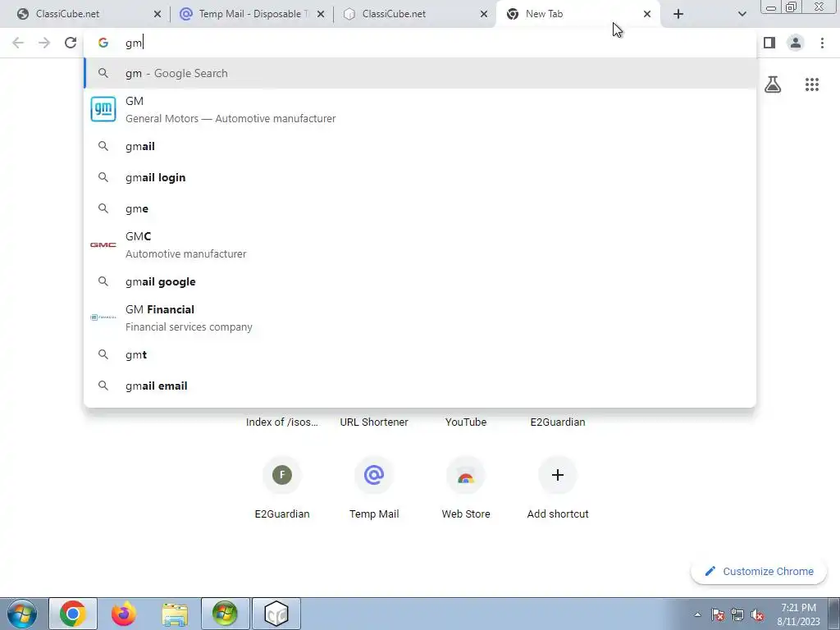Go back with the back arrow
Screen dimensions: 840x630
(x=18, y=43)
